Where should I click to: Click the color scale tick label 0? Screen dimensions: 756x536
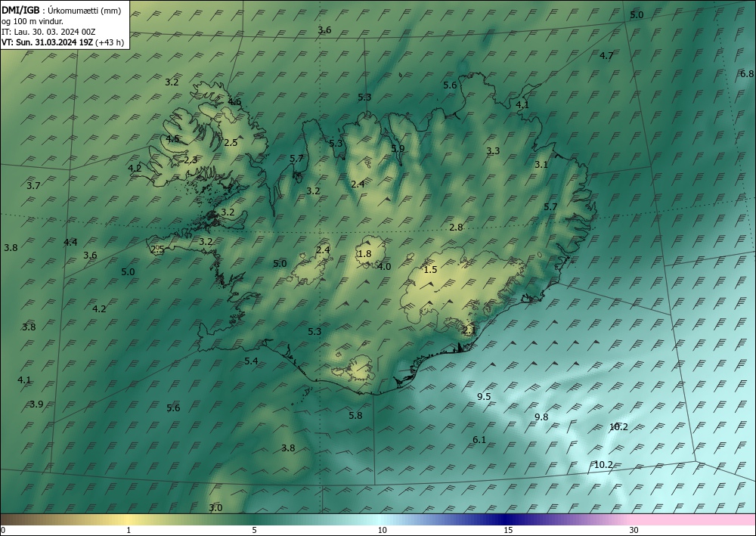pos(3,530)
